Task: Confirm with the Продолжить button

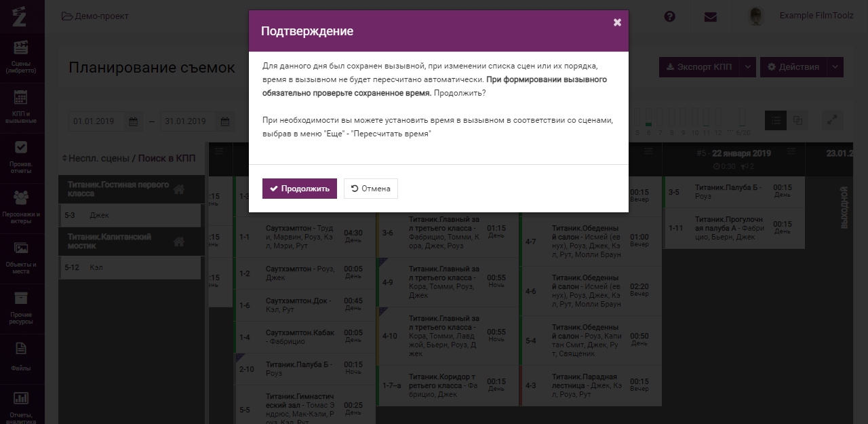Action: click(299, 189)
